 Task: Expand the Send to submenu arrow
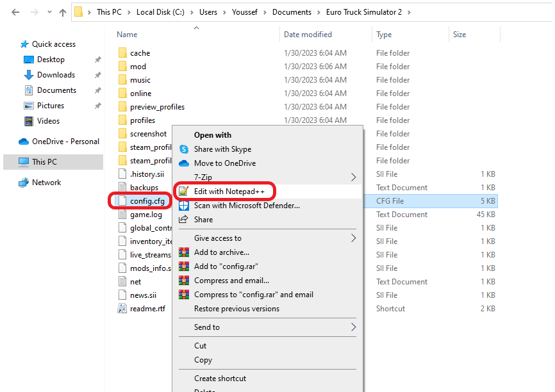point(353,327)
